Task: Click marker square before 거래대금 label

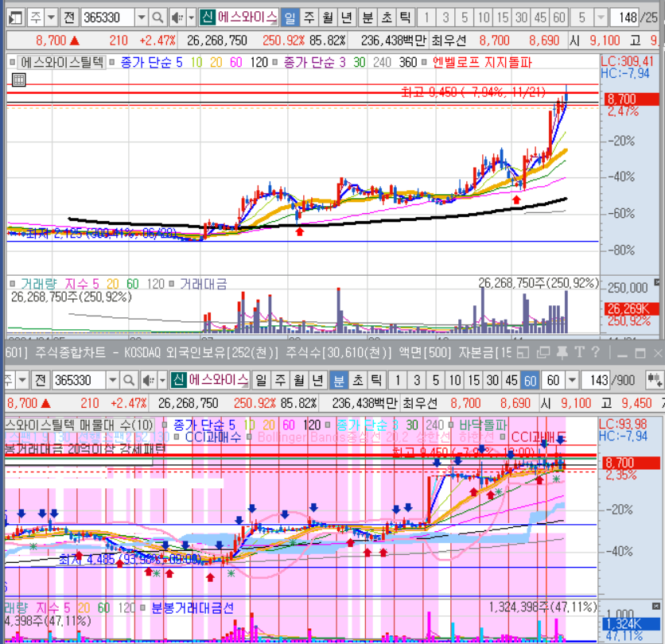Action: [171, 284]
